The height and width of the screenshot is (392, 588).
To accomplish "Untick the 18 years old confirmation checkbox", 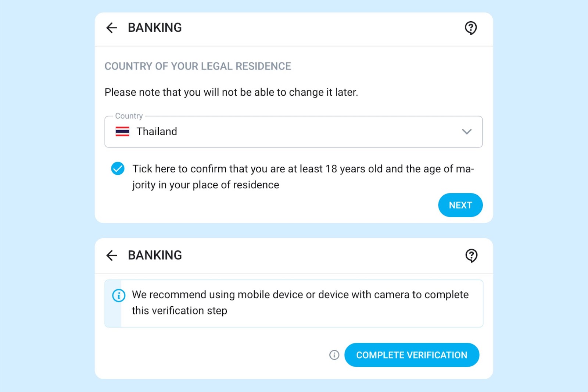I will 118,169.
